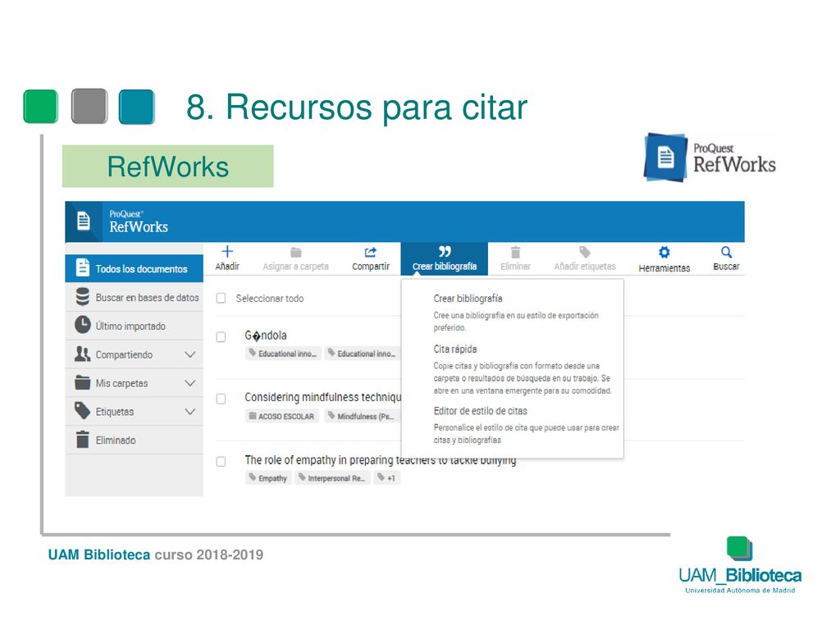Click first Educational inno... tag
The width and height of the screenshot is (840, 630).
click(x=283, y=354)
